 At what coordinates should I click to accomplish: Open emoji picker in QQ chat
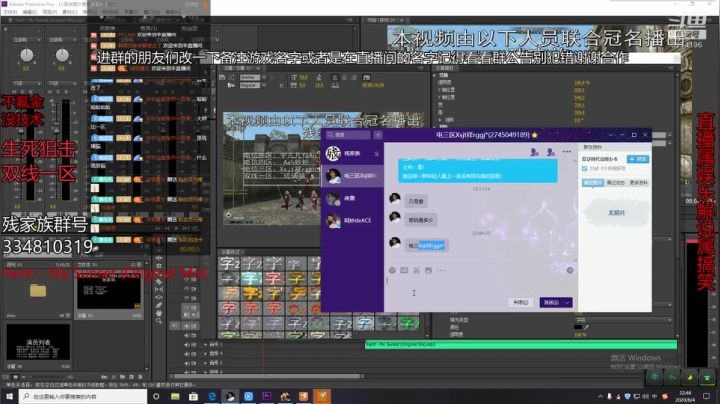tap(392, 270)
